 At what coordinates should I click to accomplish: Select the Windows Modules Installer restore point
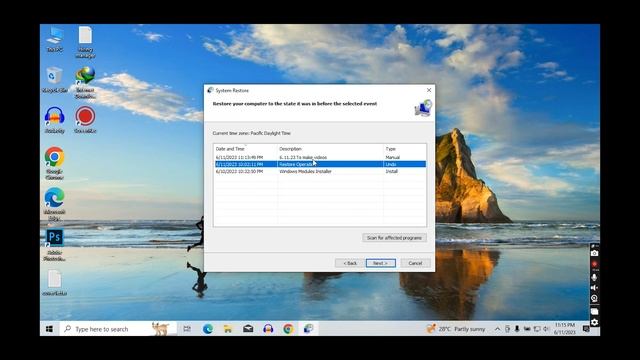[x=320, y=171]
